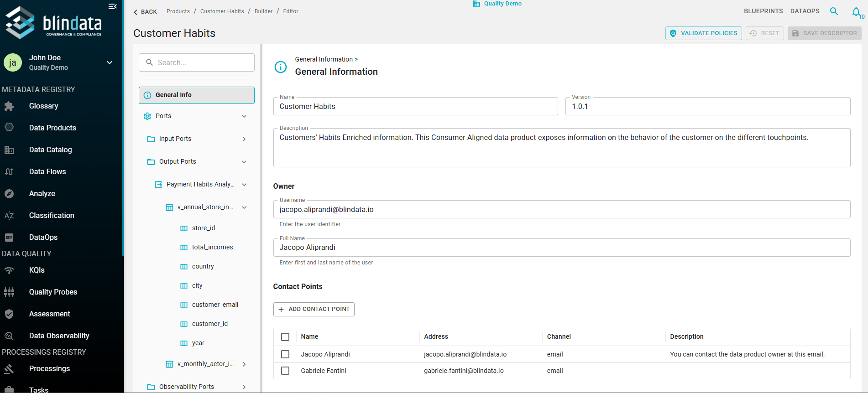The width and height of the screenshot is (868, 393).
Task: Expand Input Ports chevron
Action: point(244,139)
